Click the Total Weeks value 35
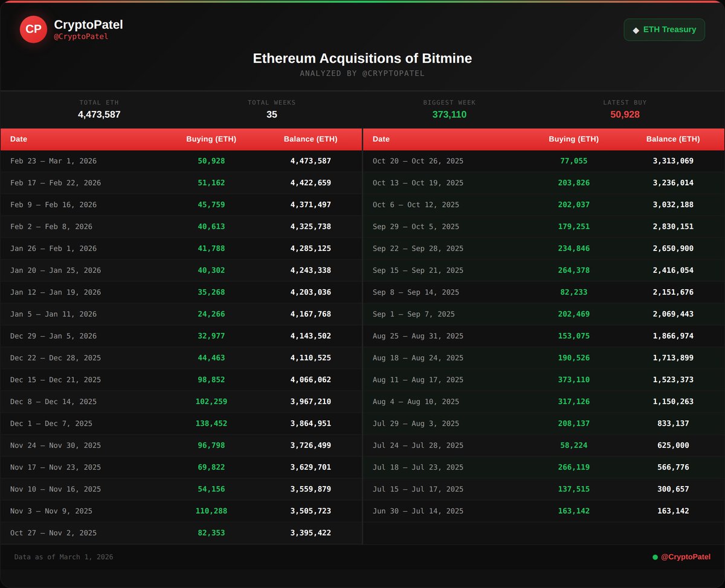Screen dimensions: 725x588 pos(271,115)
